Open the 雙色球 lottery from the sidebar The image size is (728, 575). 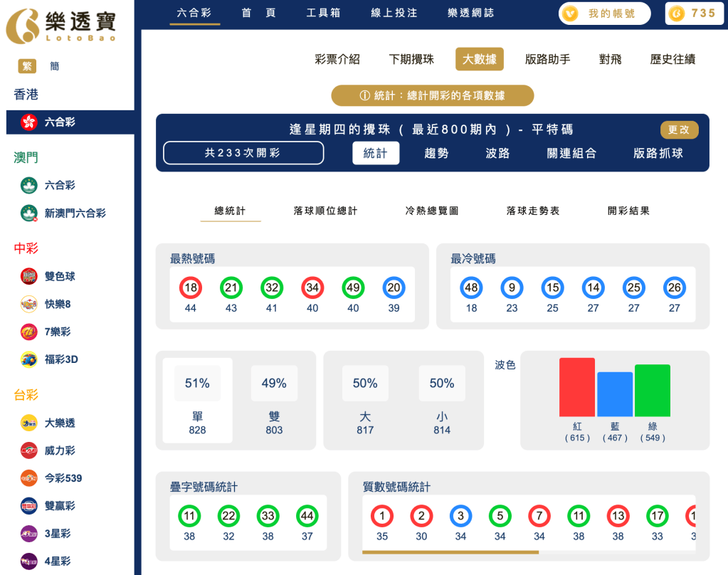(x=29, y=276)
